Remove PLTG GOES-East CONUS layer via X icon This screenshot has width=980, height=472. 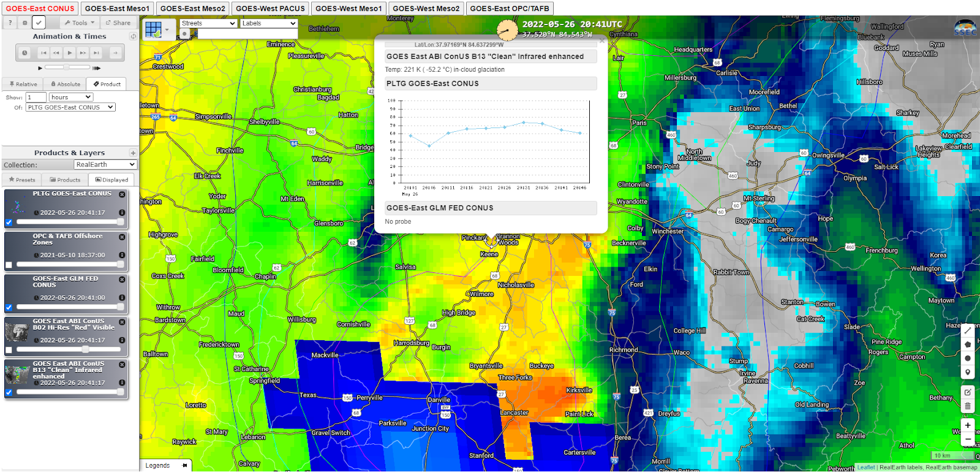tap(122, 194)
